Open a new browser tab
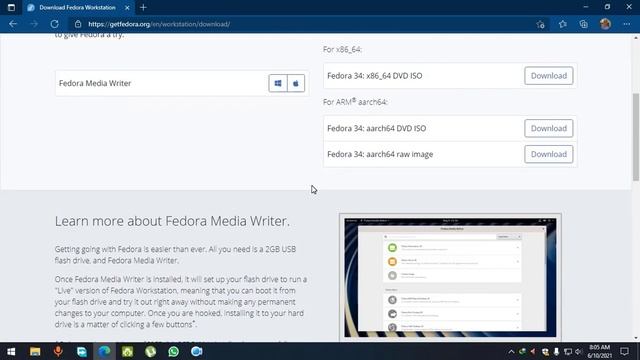Image resolution: width=640 pixels, height=360 pixels. pos(143,7)
